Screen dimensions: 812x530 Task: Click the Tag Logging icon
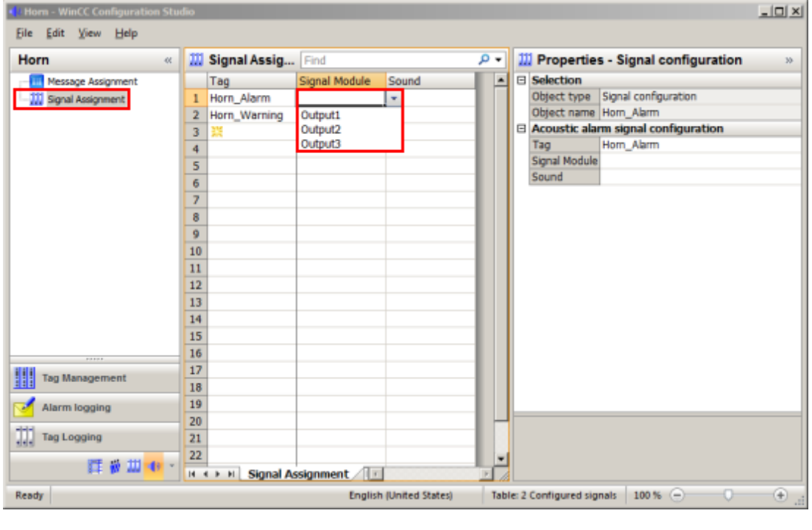pyautogui.click(x=24, y=437)
